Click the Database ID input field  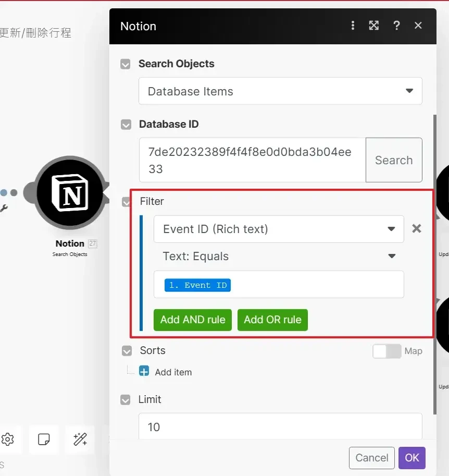coord(253,160)
